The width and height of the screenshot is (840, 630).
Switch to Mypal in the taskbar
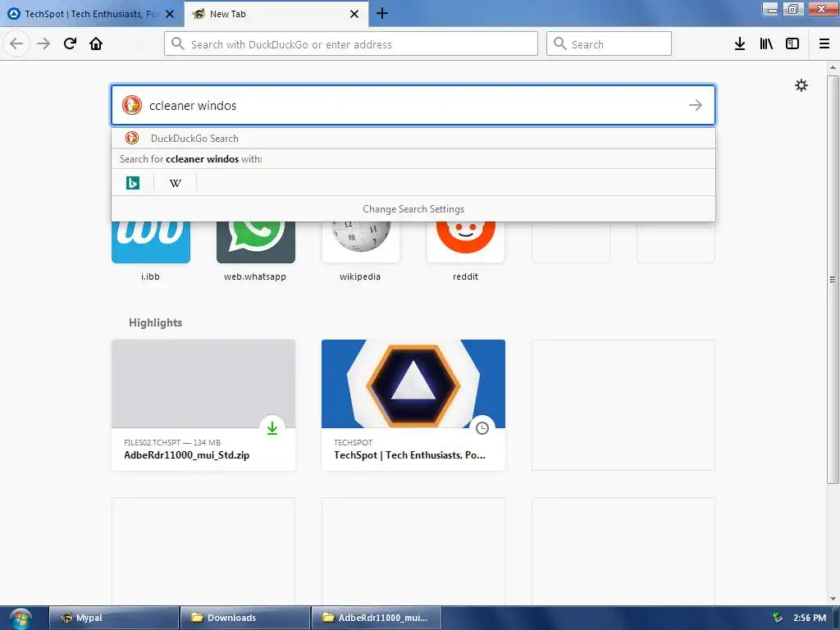pos(114,618)
